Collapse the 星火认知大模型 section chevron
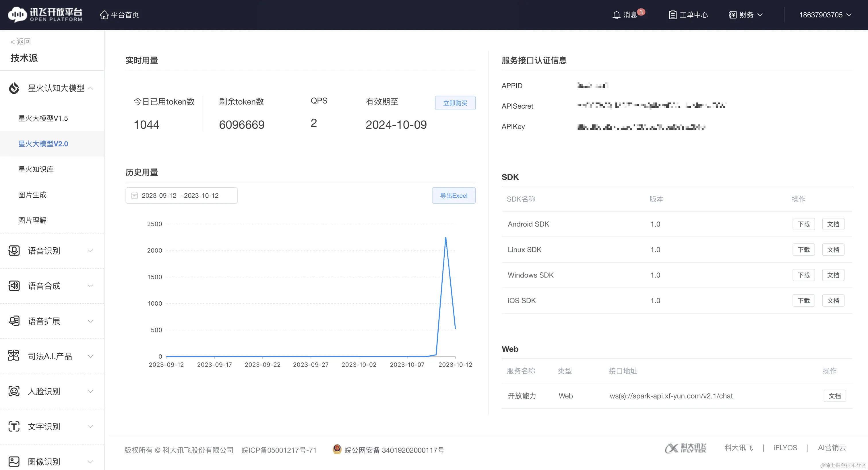868x470 pixels. [90, 88]
